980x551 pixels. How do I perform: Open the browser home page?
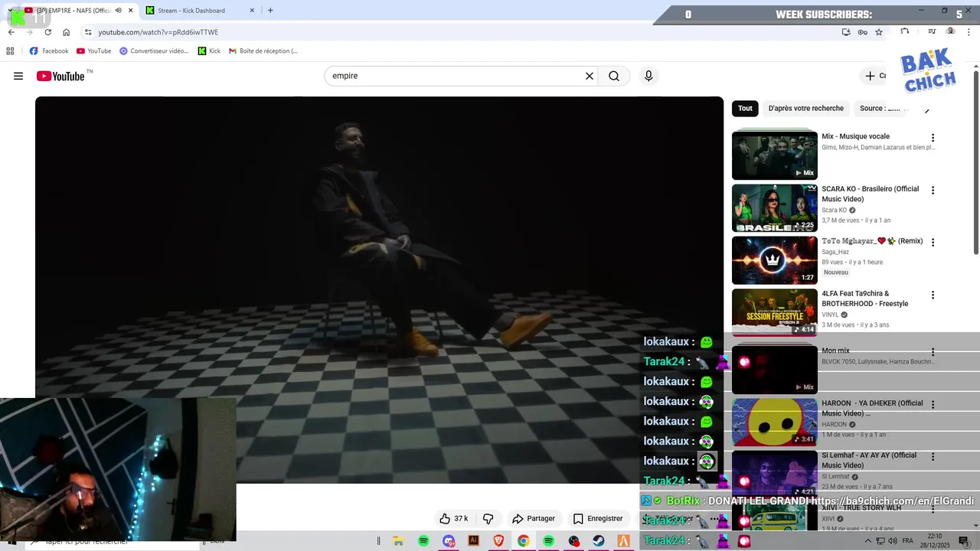tap(66, 32)
